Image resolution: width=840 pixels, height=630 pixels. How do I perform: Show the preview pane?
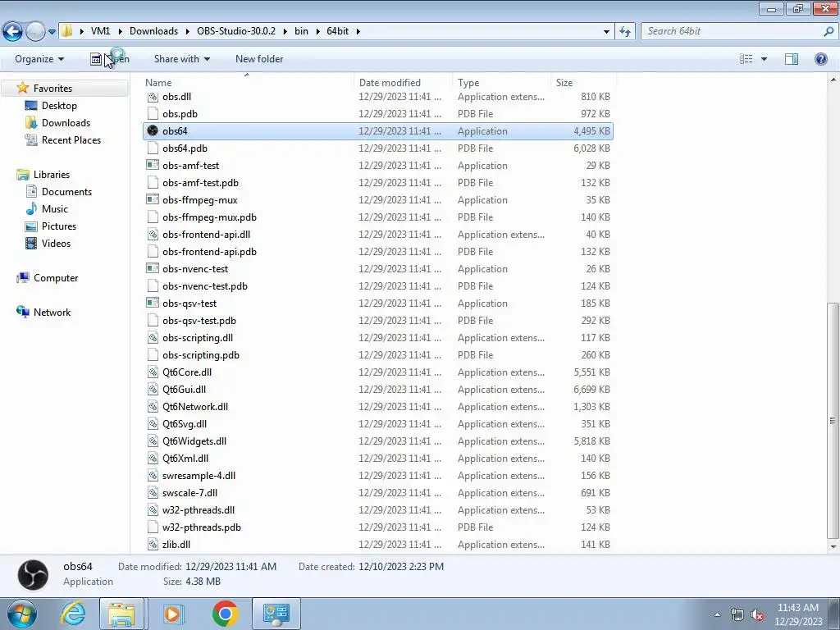[792, 59]
